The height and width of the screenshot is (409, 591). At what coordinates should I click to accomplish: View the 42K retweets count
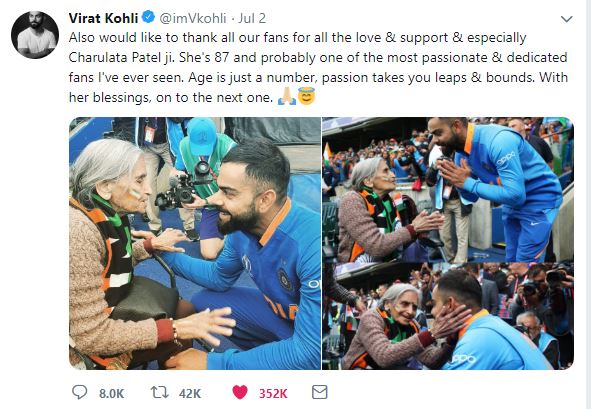[190, 394]
